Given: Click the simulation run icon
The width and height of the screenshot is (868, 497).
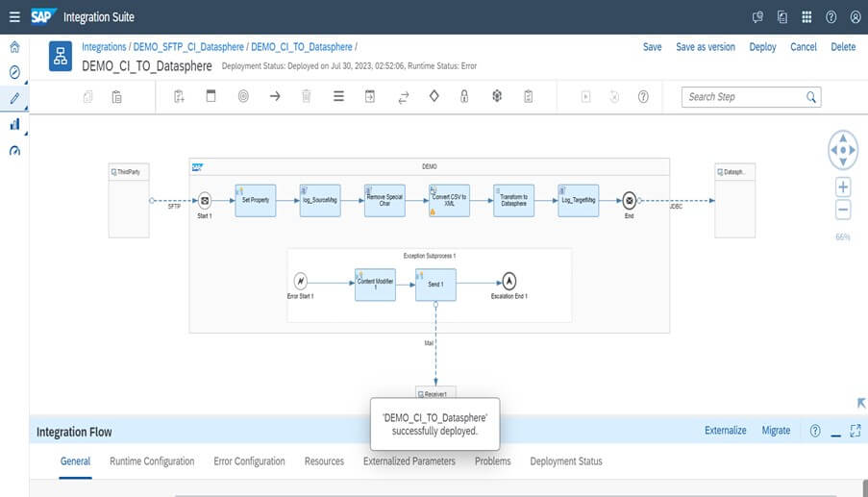Looking at the screenshot, I should tap(585, 97).
